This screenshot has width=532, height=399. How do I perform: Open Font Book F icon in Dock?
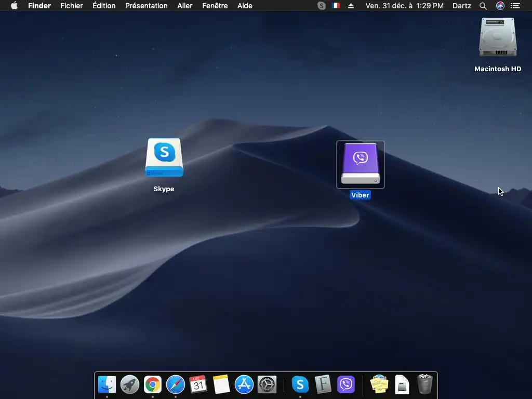(x=323, y=384)
